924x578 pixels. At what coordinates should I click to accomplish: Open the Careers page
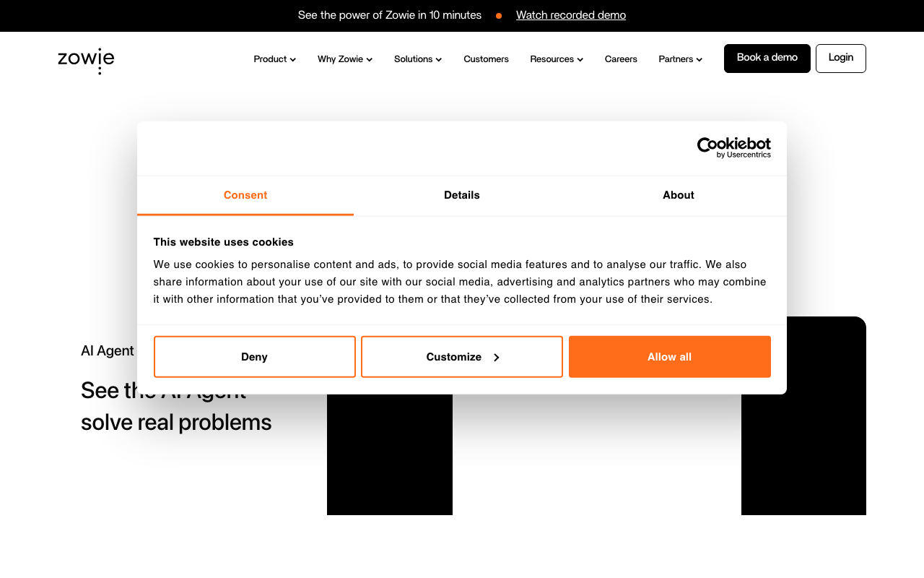[x=621, y=59]
